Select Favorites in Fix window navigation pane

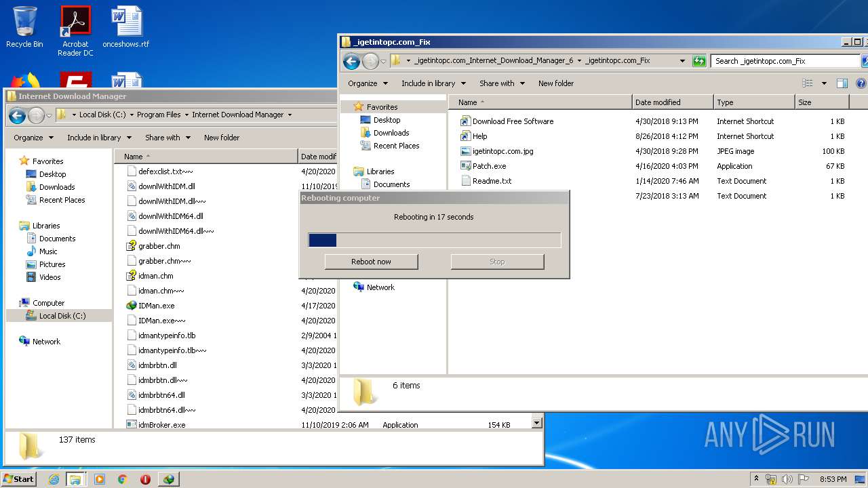pos(382,107)
